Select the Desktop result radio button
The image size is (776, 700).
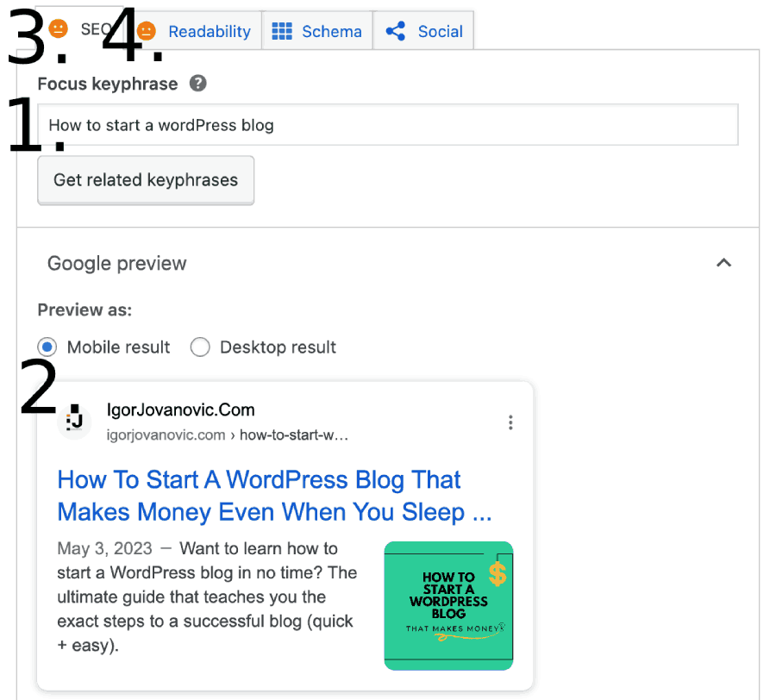click(x=200, y=347)
